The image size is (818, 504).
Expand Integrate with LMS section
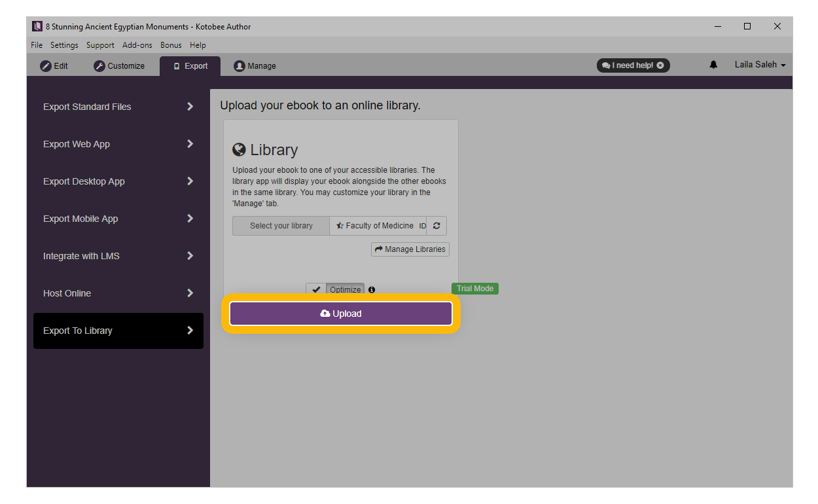coord(118,256)
